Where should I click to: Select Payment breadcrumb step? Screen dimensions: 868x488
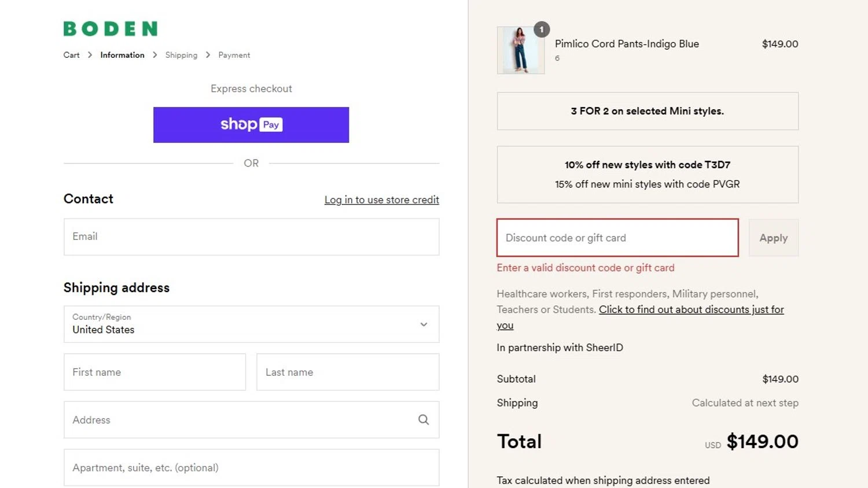tap(234, 55)
